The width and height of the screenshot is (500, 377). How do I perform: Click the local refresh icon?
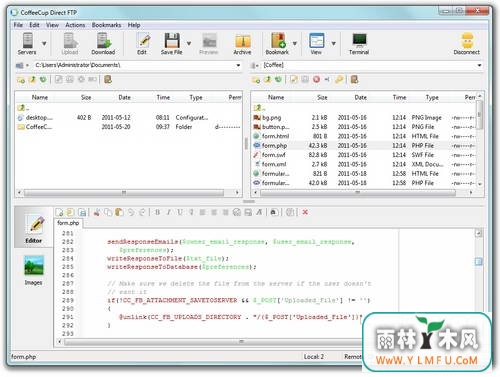pyautogui.click(x=43, y=79)
